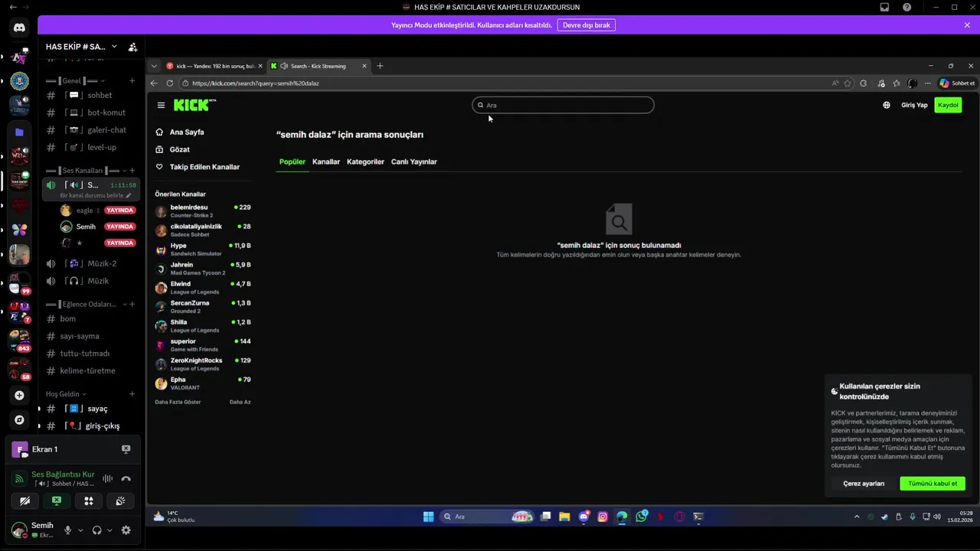
Task: Click the green Kaydol button
Action: coord(948,105)
